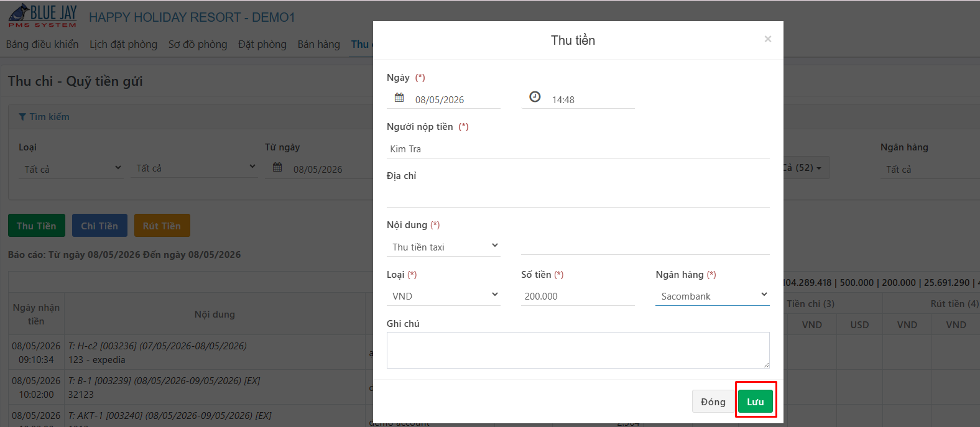Click the calendar icon in Từ ngày filter
This screenshot has height=427, width=980.
click(x=277, y=167)
